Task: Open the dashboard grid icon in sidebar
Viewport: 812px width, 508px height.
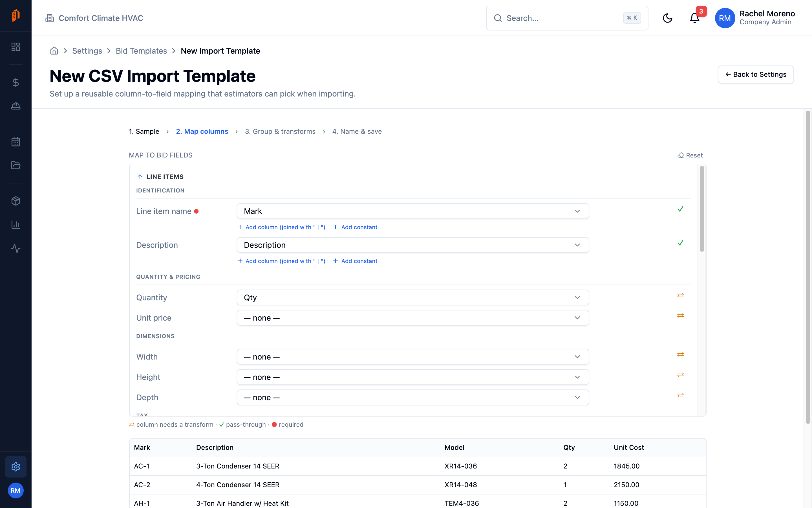Action: [x=16, y=47]
